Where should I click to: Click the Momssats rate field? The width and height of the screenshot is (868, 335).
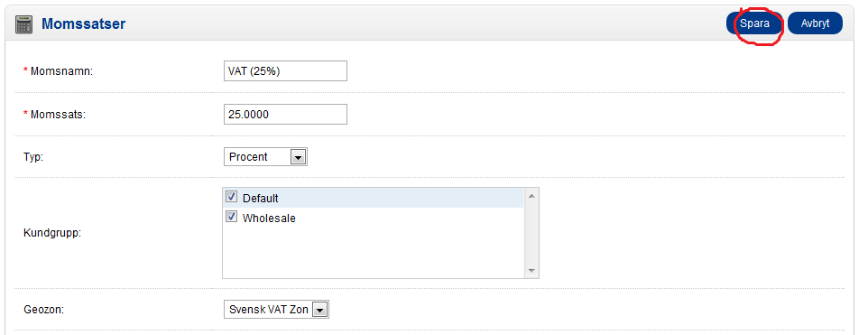coord(286,114)
